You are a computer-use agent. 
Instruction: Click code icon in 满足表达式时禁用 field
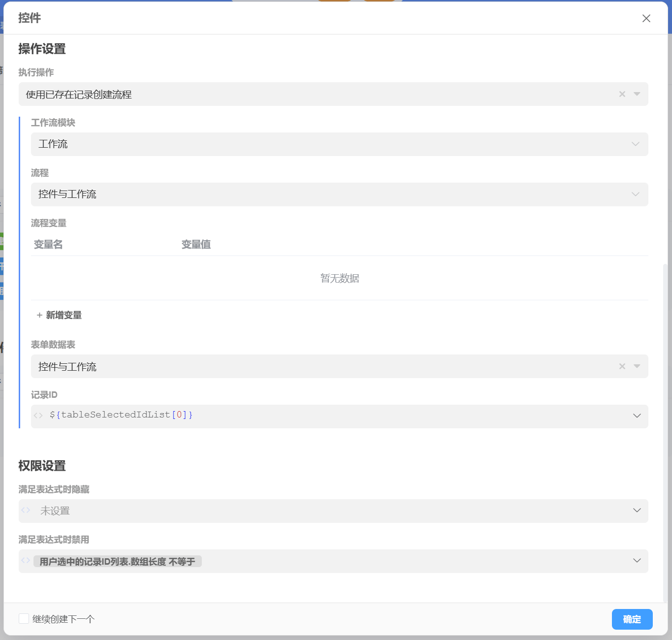click(x=26, y=560)
